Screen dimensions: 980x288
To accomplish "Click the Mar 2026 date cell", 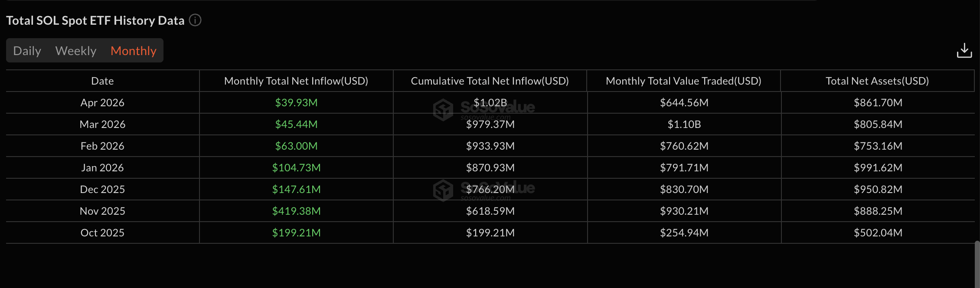I will [102, 124].
